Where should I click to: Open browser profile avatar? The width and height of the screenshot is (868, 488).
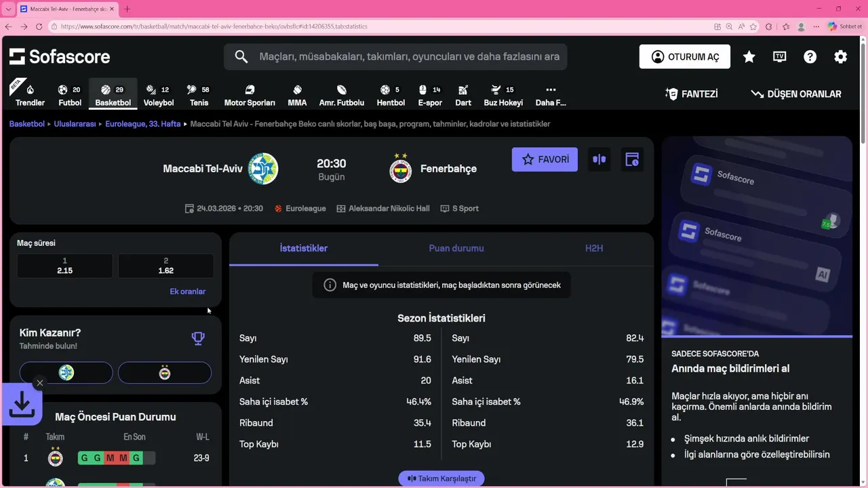pyautogui.click(x=802, y=26)
